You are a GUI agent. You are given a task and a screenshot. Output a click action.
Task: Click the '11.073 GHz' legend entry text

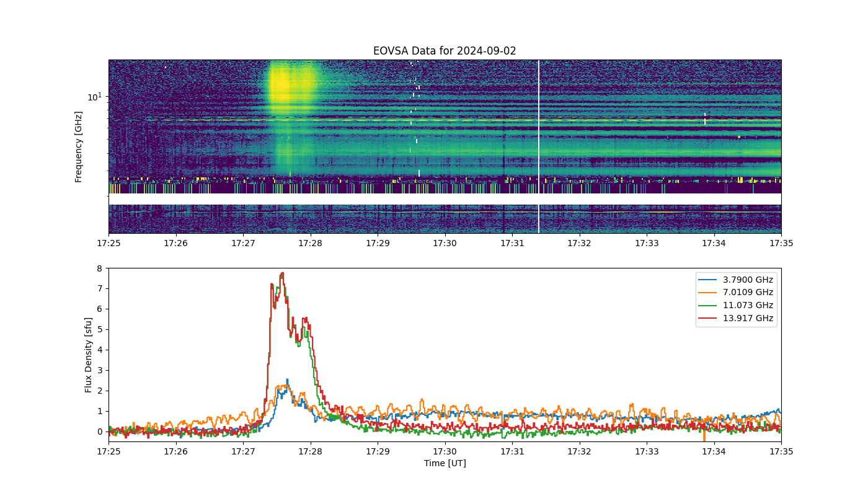(748, 305)
